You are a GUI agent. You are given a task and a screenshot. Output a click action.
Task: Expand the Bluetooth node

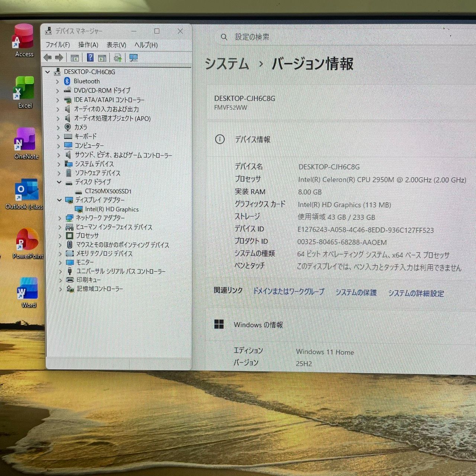click(57, 81)
